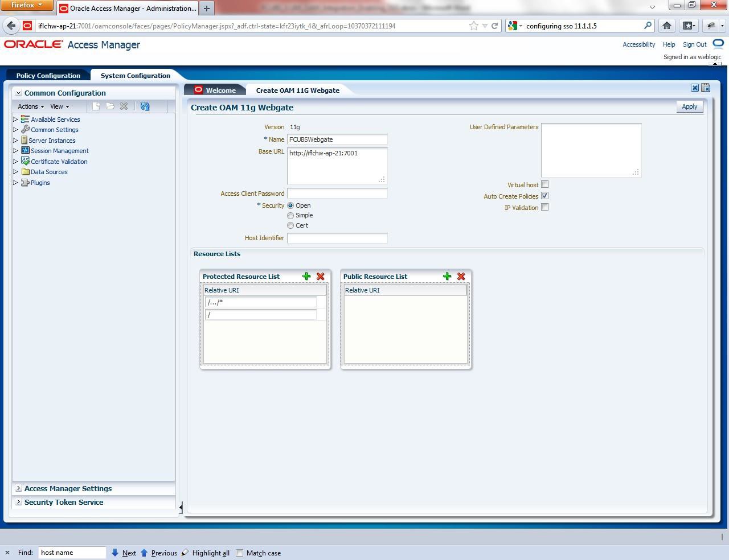This screenshot has width=729, height=560.
Task: Open the Actions dropdown menu
Action: click(x=31, y=106)
